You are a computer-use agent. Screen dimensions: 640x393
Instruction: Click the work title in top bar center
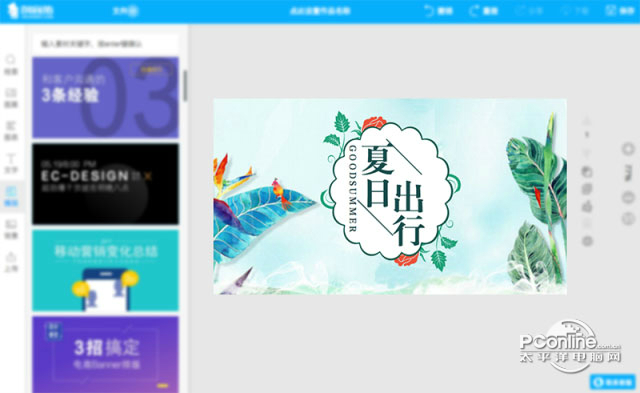(320, 11)
